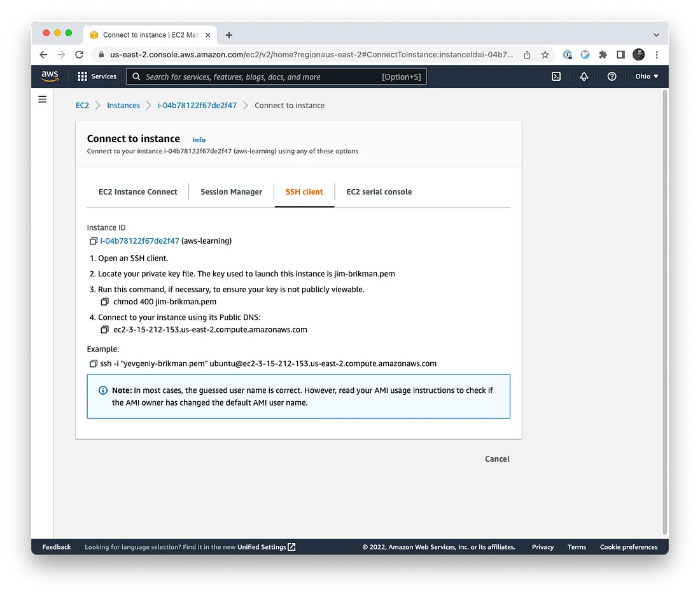Expand the Ohio region dropdown

pyautogui.click(x=647, y=76)
